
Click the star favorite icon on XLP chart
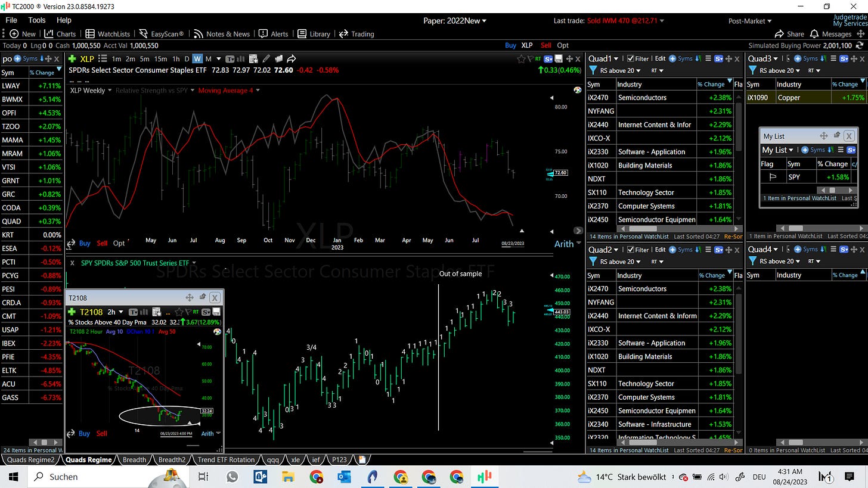point(521,59)
